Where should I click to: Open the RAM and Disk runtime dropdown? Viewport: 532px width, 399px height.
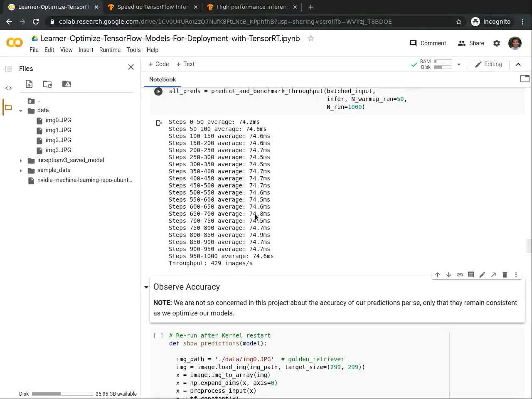[x=459, y=64]
